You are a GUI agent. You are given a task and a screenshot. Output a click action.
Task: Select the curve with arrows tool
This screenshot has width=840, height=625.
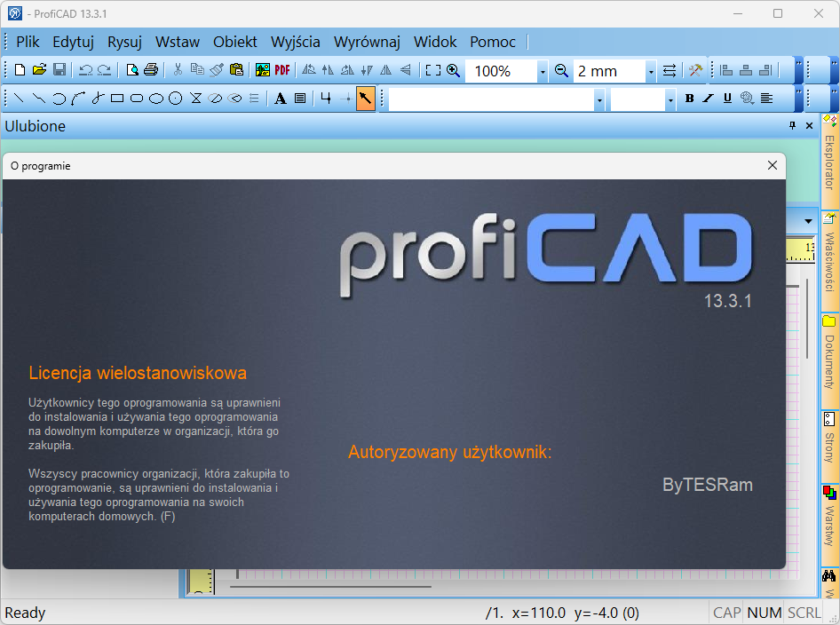(78, 98)
